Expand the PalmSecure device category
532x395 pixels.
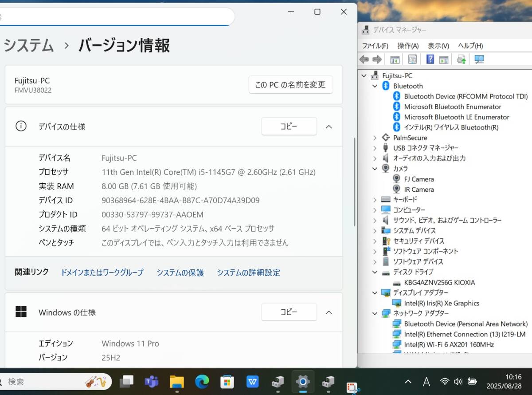375,138
